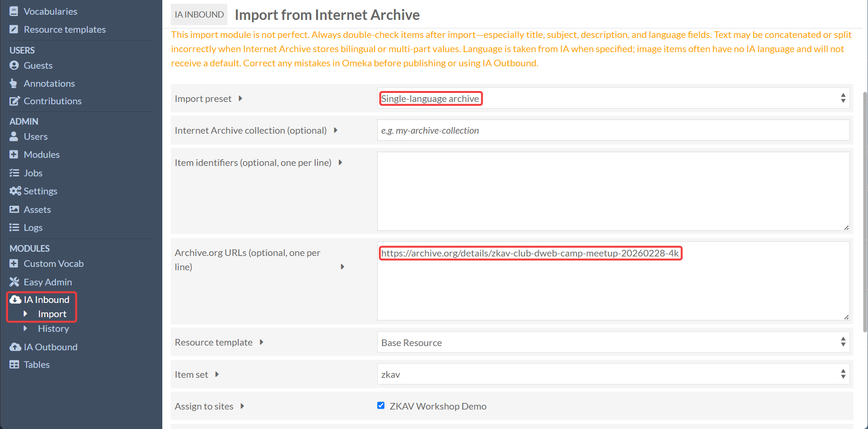Viewport: 868px width, 429px height.
Task: Open the Easy Admin module
Action: tap(48, 282)
